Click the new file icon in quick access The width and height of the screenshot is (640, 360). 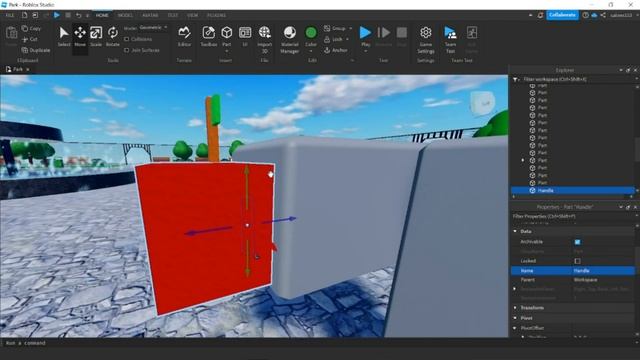(24, 15)
